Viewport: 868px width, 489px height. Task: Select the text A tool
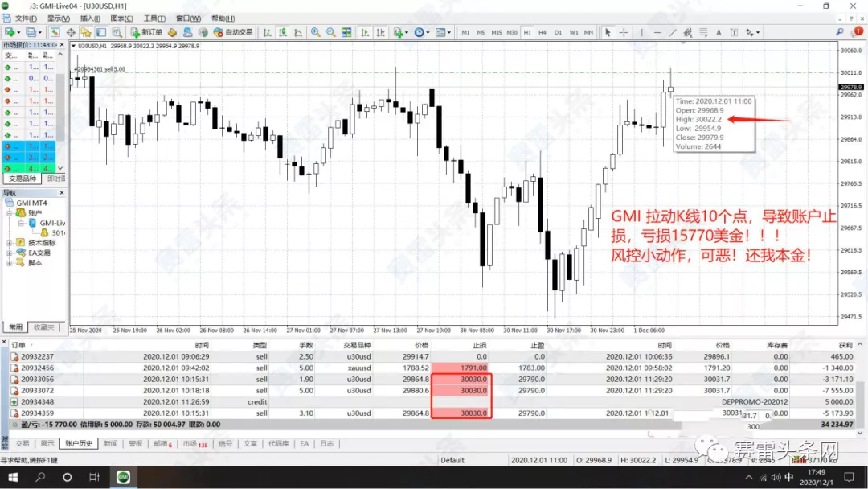tap(719, 33)
